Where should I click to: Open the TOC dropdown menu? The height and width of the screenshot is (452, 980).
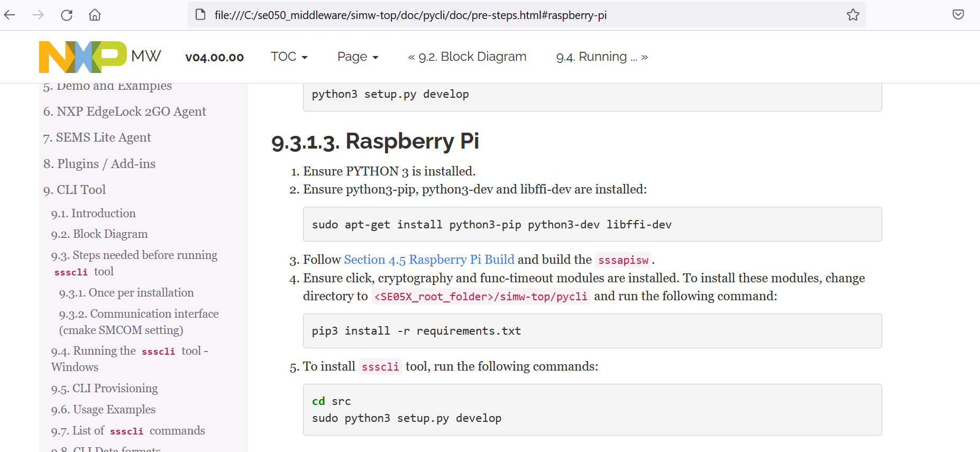(x=289, y=57)
